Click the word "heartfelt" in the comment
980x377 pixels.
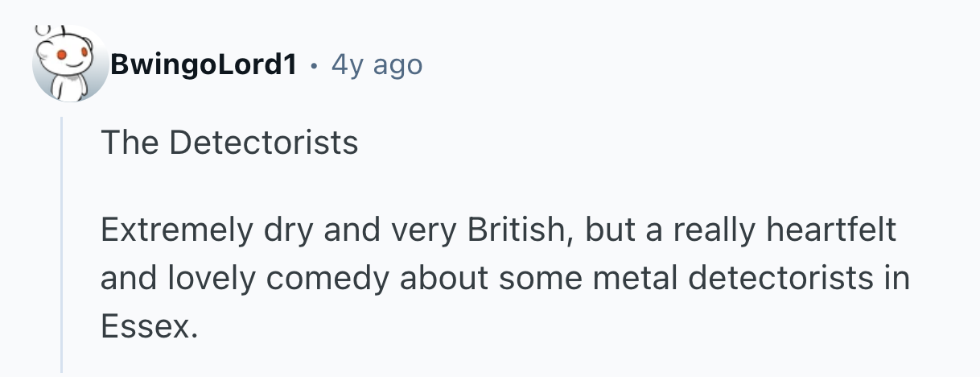[831, 230]
